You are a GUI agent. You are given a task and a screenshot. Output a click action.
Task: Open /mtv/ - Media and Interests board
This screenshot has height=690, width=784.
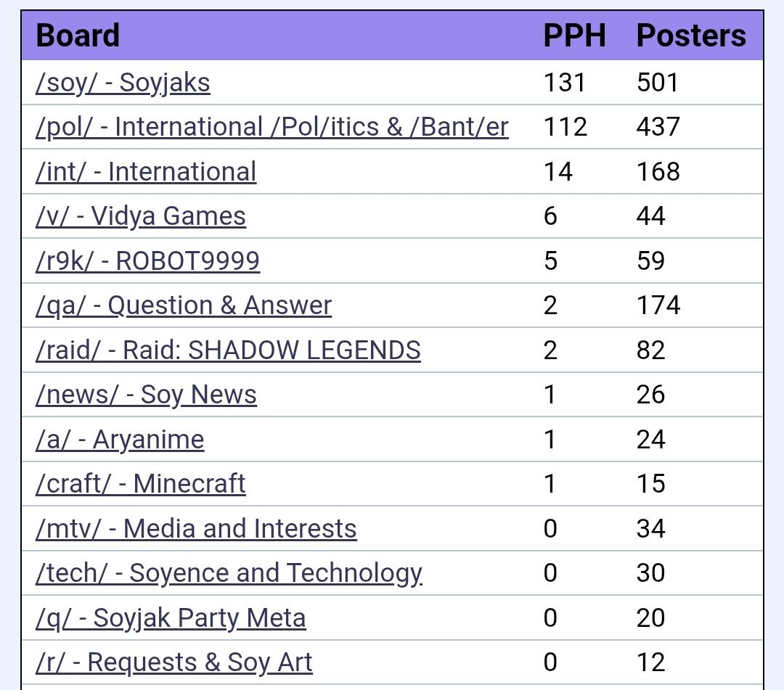[196, 529]
